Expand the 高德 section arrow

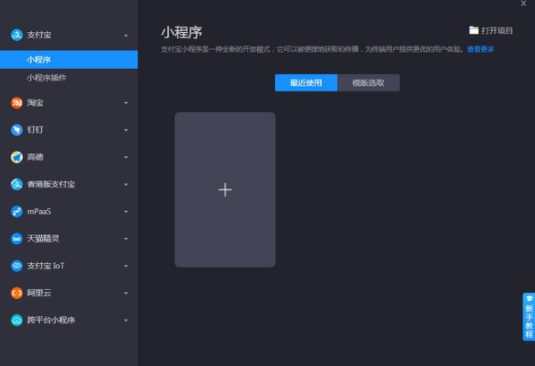coord(126,157)
